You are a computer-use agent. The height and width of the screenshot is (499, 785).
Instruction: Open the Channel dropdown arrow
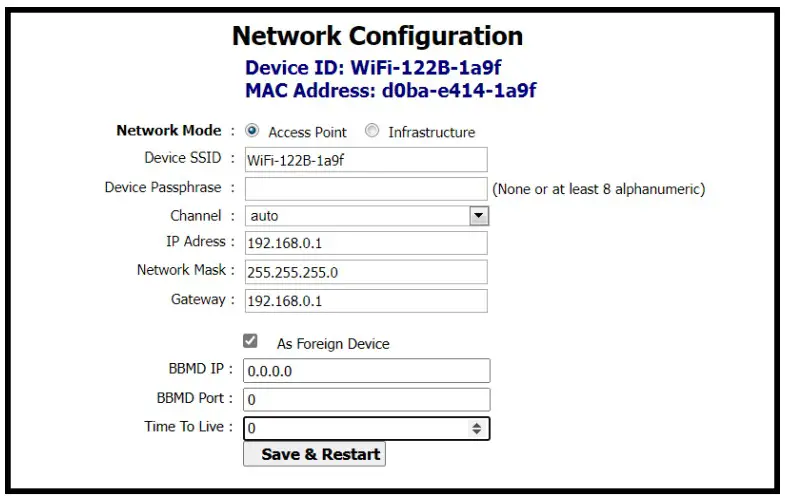478,215
